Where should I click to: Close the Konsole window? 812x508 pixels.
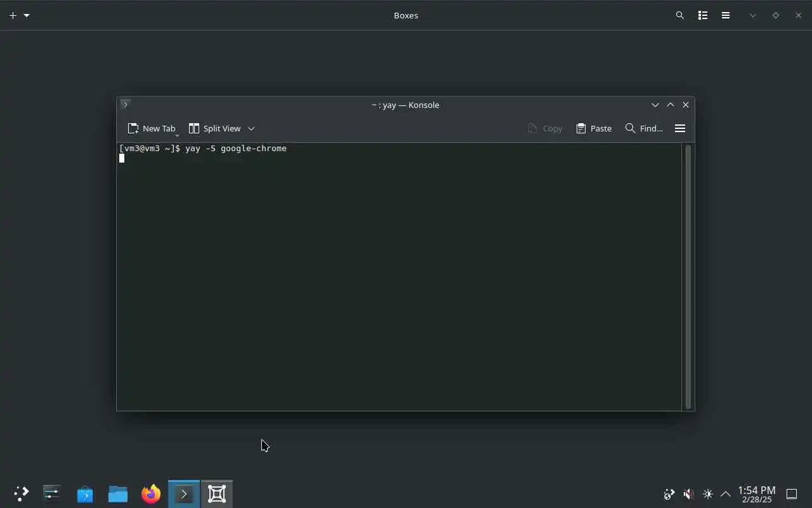click(x=686, y=105)
